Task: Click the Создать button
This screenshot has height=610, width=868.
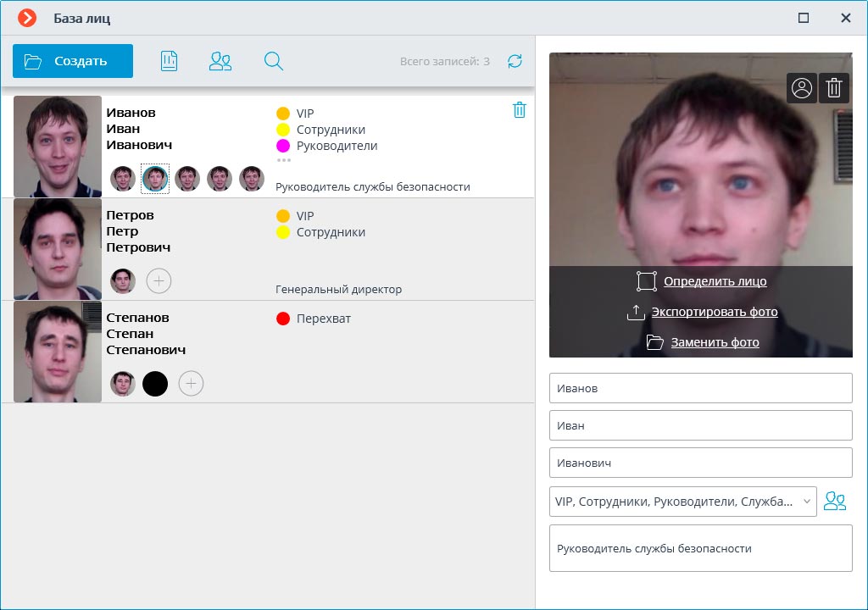Action: 73,61
